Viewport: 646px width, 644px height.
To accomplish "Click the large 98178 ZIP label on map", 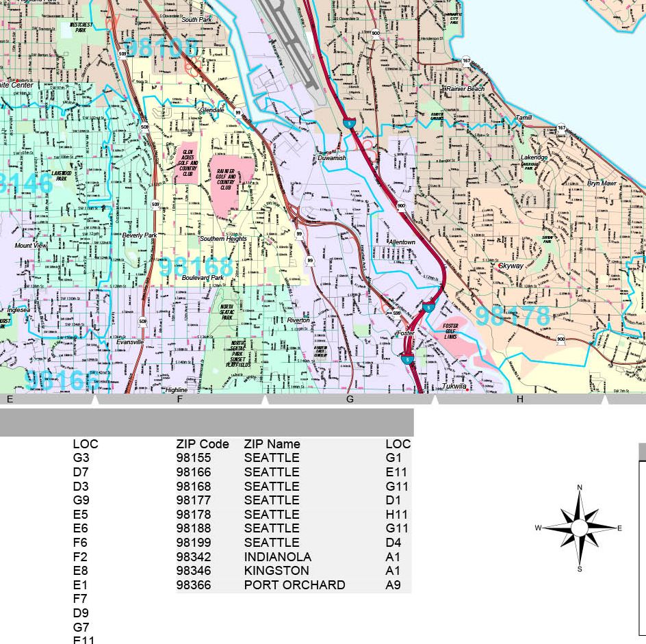I will (513, 316).
